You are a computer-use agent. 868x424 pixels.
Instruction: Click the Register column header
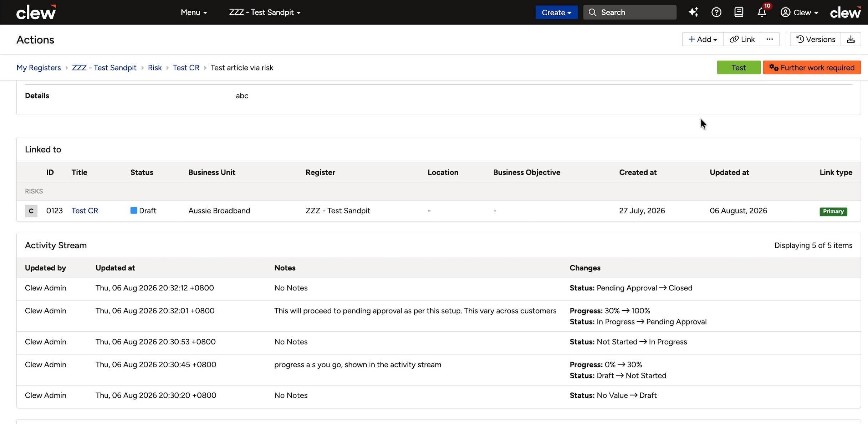[x=320, y=172]
